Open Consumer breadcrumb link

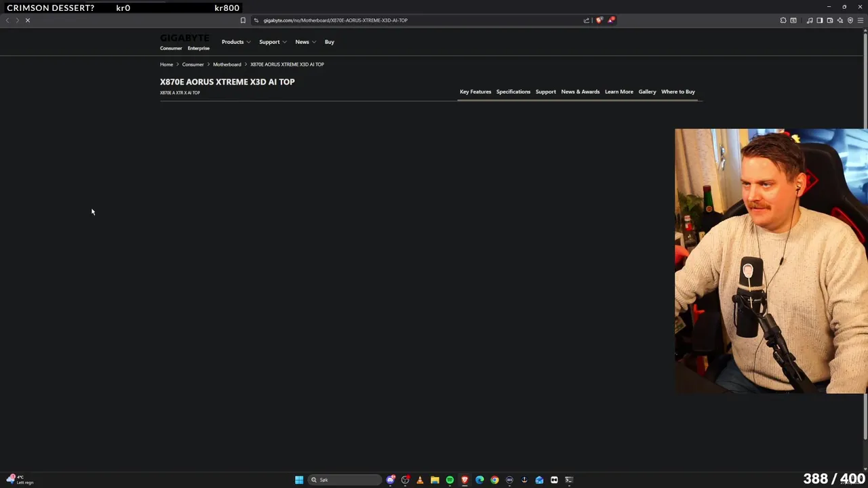tap(193, 64)
